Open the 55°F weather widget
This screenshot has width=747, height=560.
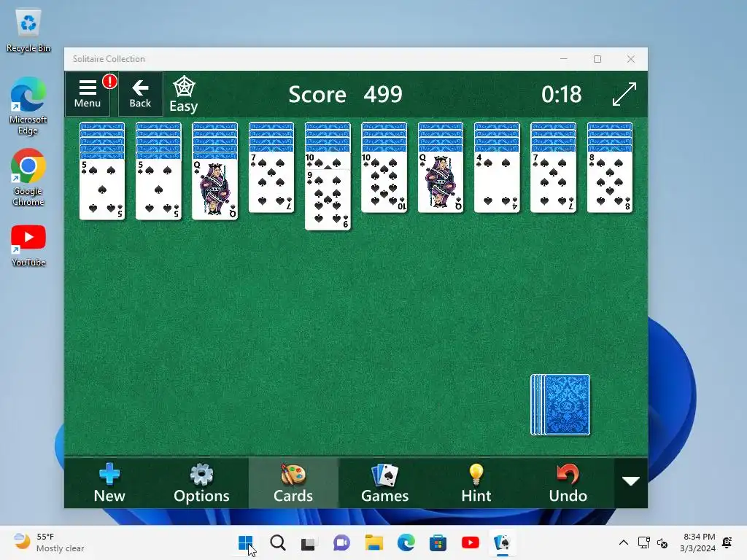[x=49, y=542]
